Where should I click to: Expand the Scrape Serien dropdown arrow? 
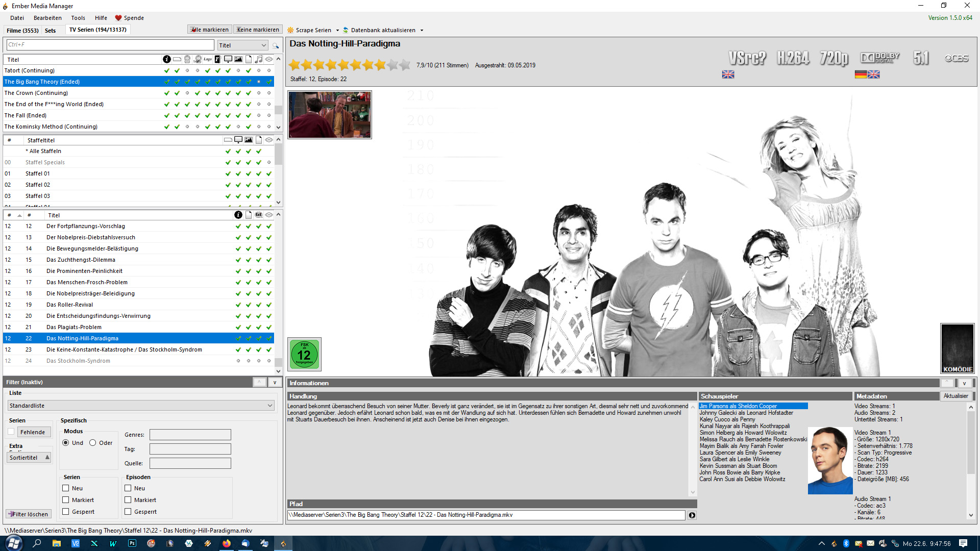(x=337, y=30)
